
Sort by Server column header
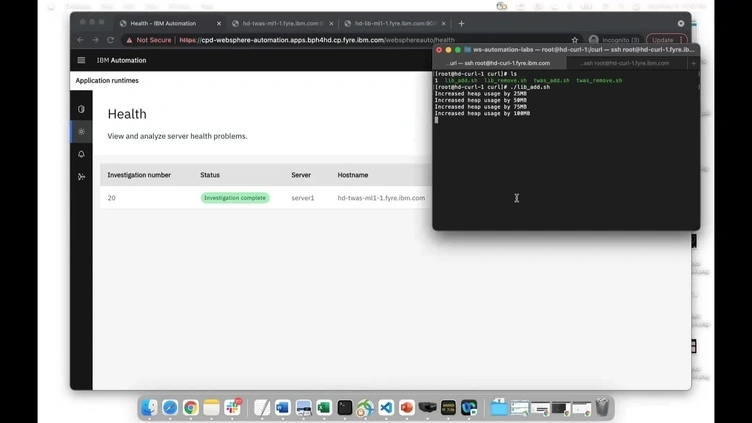click(x=301, y=175)
